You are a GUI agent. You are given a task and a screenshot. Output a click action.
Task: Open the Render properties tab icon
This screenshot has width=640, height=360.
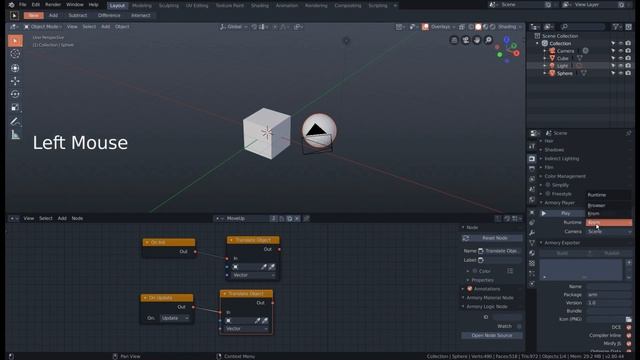532,159
